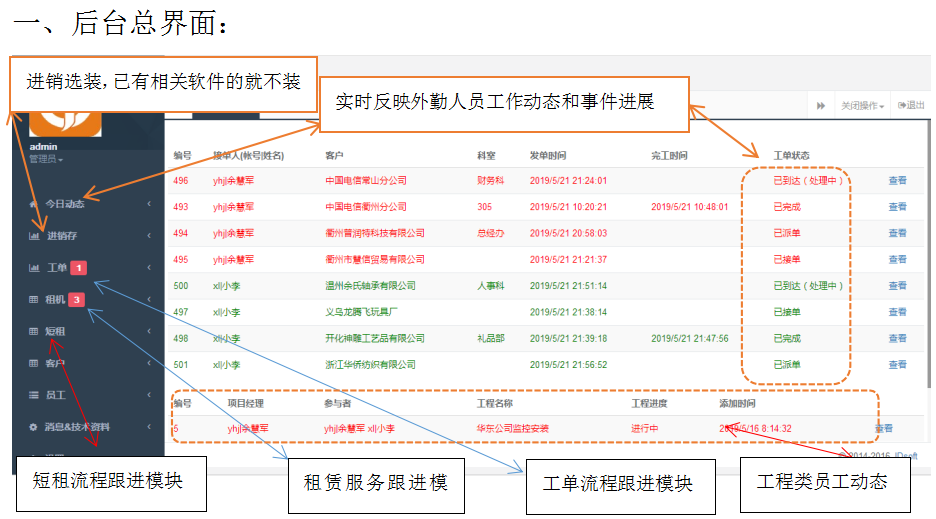Click the 工程名称 column header
936x519 pixels.
495,403
